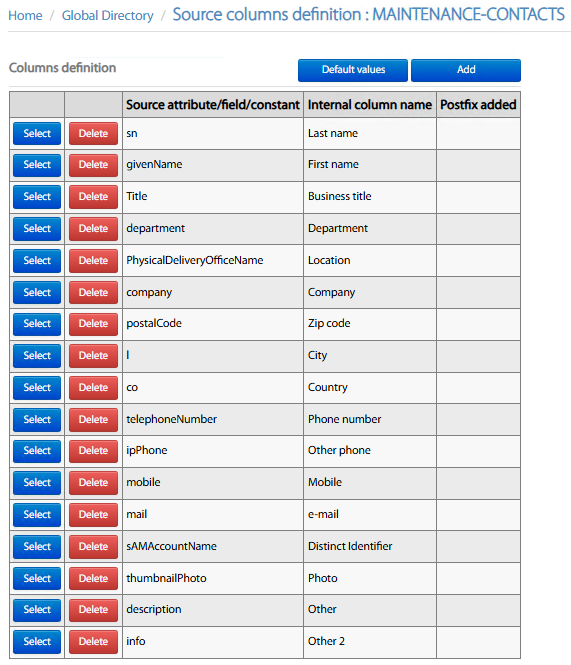
Task: Select the PhysicalDeliveryOfficeName row
Action: click(37, 261)
